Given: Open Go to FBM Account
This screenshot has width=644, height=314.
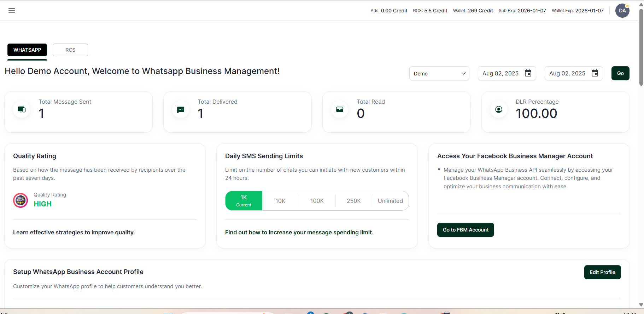Looking at the screenshot, I should click(x=466, y=230).
